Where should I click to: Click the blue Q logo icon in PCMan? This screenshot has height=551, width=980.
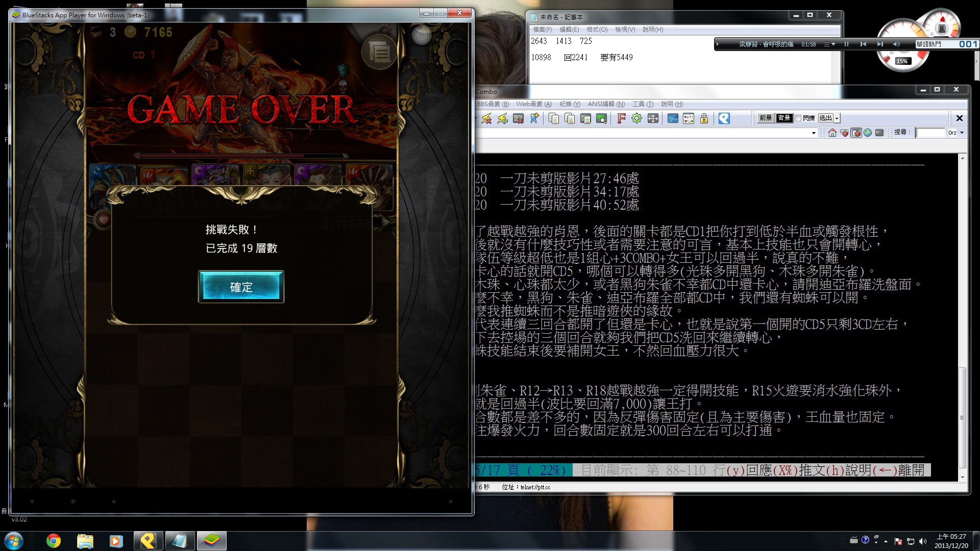coord(724,118)
